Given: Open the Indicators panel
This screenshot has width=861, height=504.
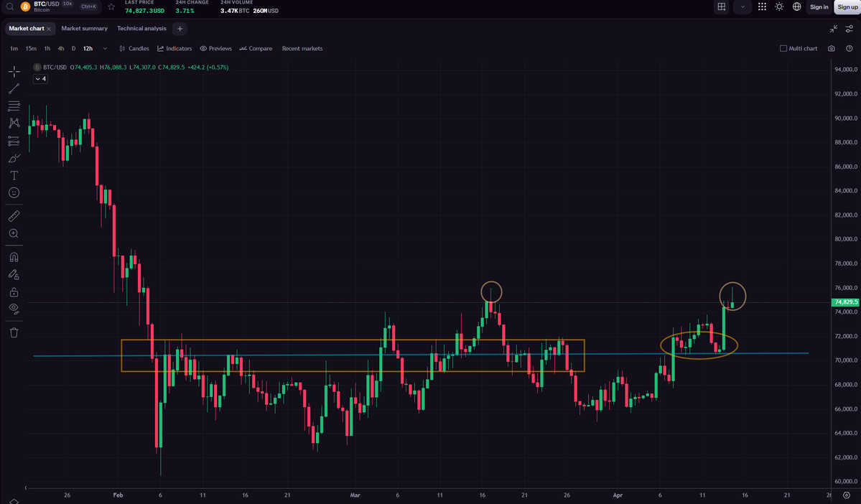Looking at the screenshot, I should 174,49.
